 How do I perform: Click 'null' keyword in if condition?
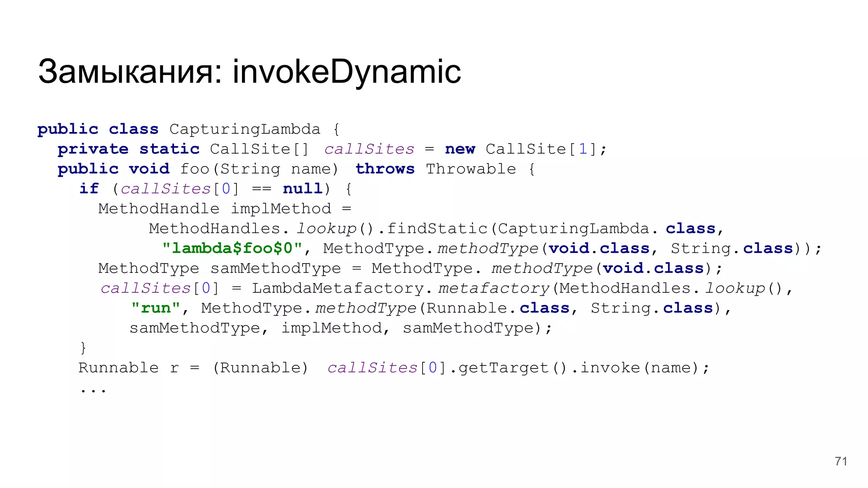[x=303, y=189]
